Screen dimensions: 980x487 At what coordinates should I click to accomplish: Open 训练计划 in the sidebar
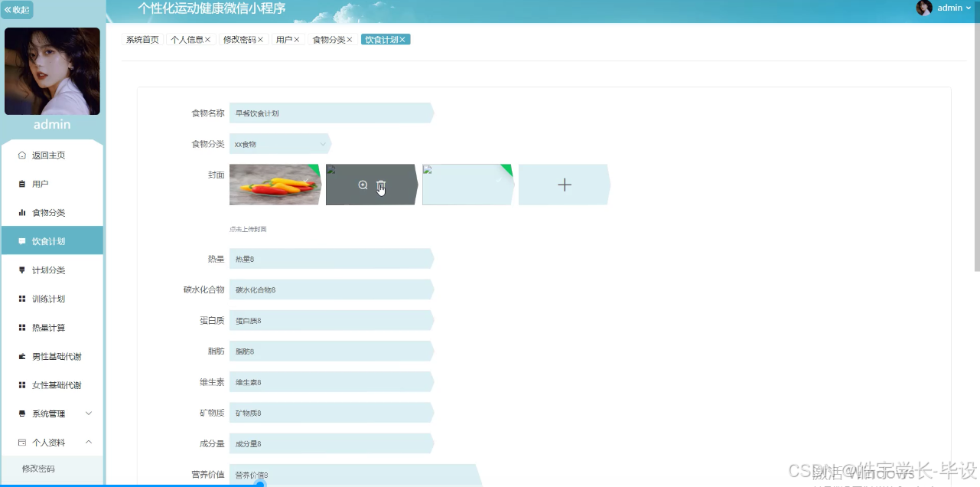coord(52,299)
